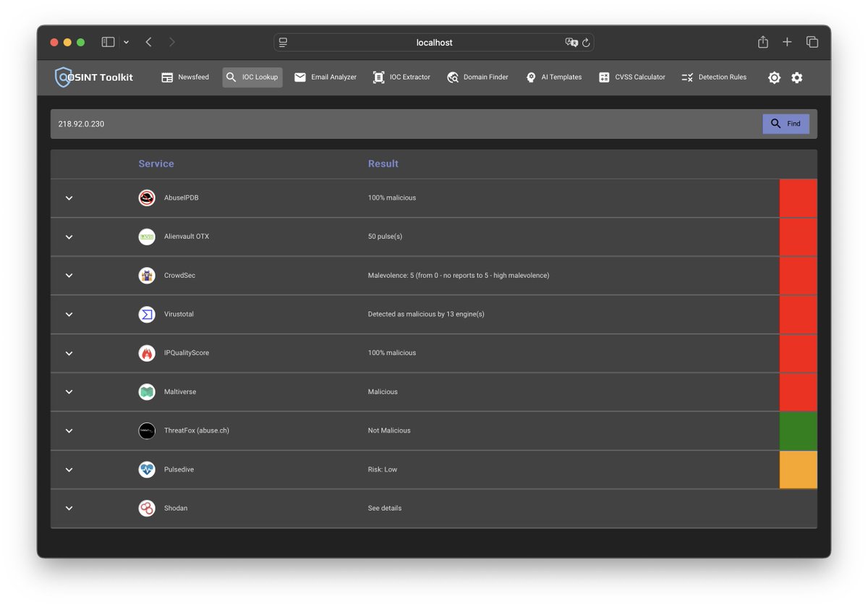Open the CVSS Calculator grid icon
This screenshot has height=607, width=868.
coord(604,77)
